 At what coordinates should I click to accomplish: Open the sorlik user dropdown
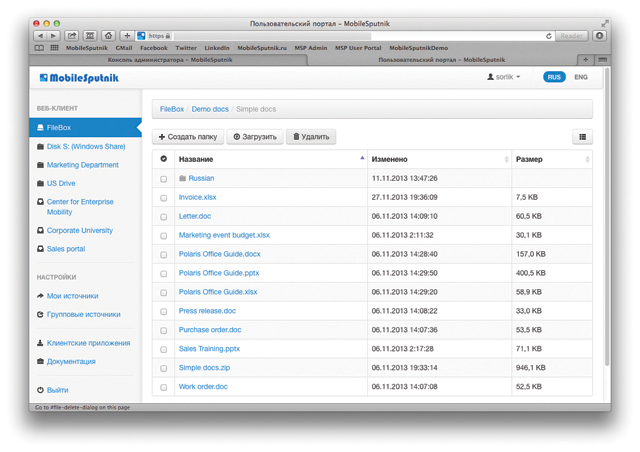[x=504, y=77]
